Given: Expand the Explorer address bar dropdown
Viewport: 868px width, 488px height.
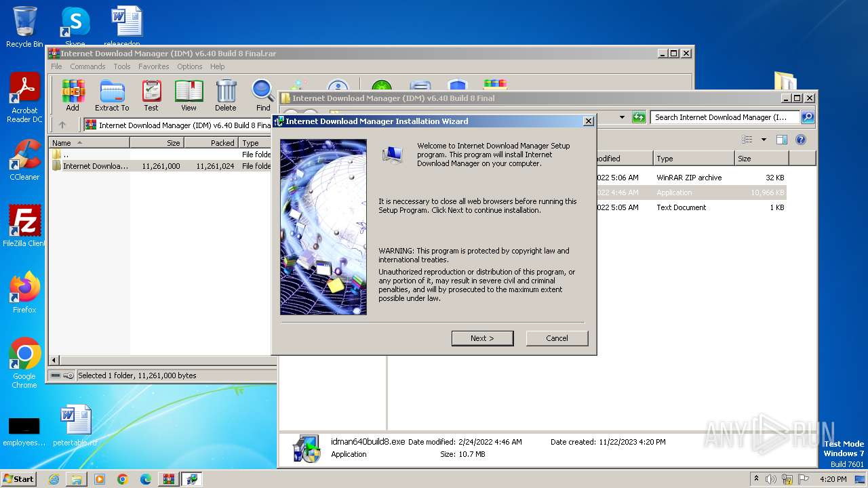Looking at the screenshot, I should point(622,117).
